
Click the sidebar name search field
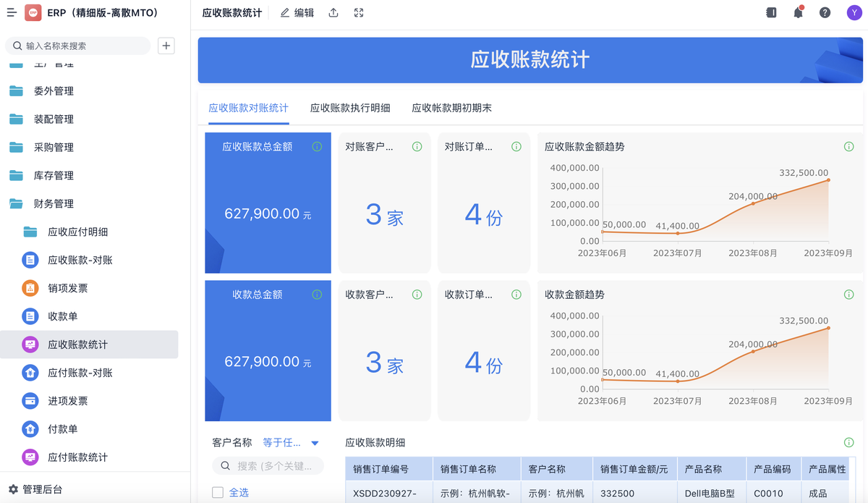83,46
